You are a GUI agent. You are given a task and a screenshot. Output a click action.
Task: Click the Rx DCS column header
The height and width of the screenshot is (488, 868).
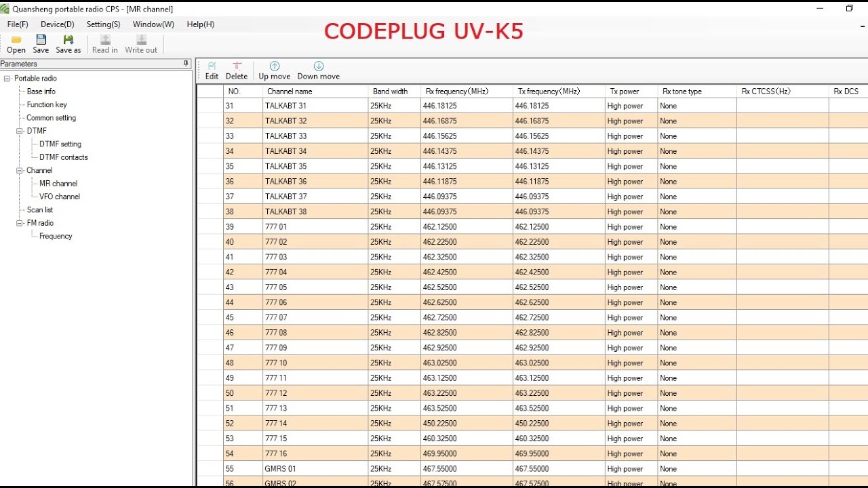[848, 91]
